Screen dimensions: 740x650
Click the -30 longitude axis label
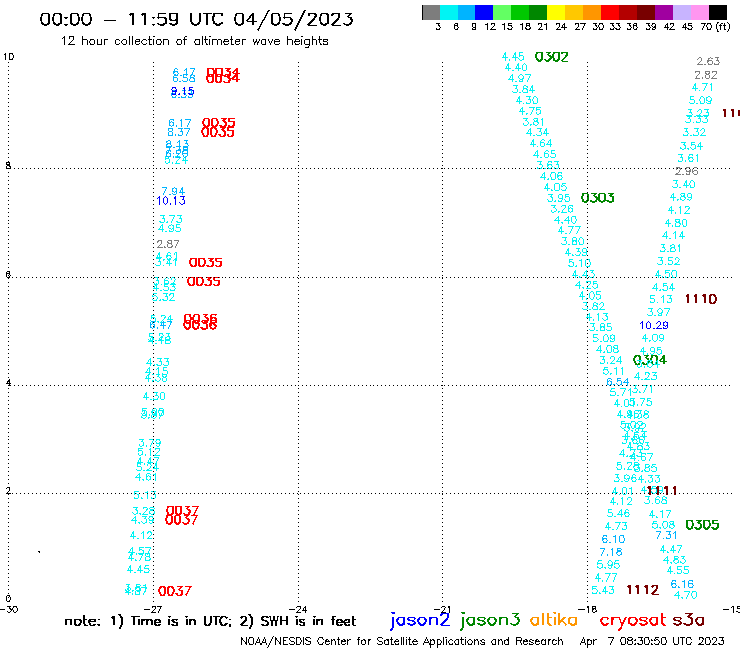9,609
